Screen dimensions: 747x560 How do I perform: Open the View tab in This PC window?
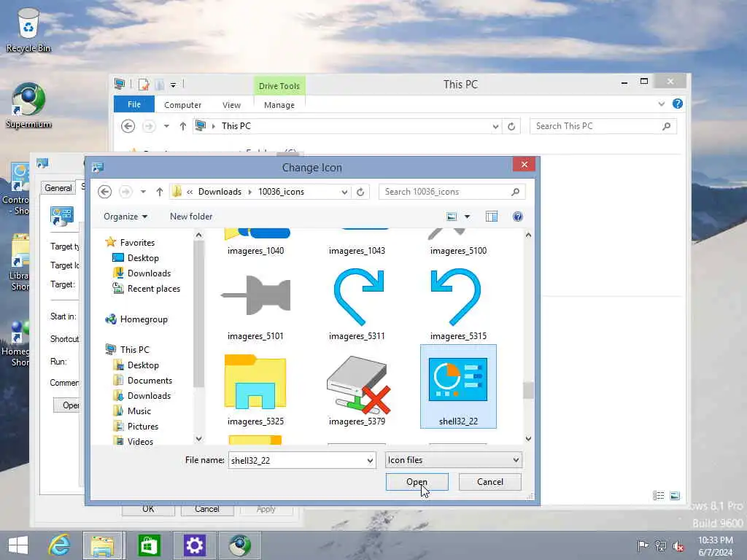click(x=231, y=105)
